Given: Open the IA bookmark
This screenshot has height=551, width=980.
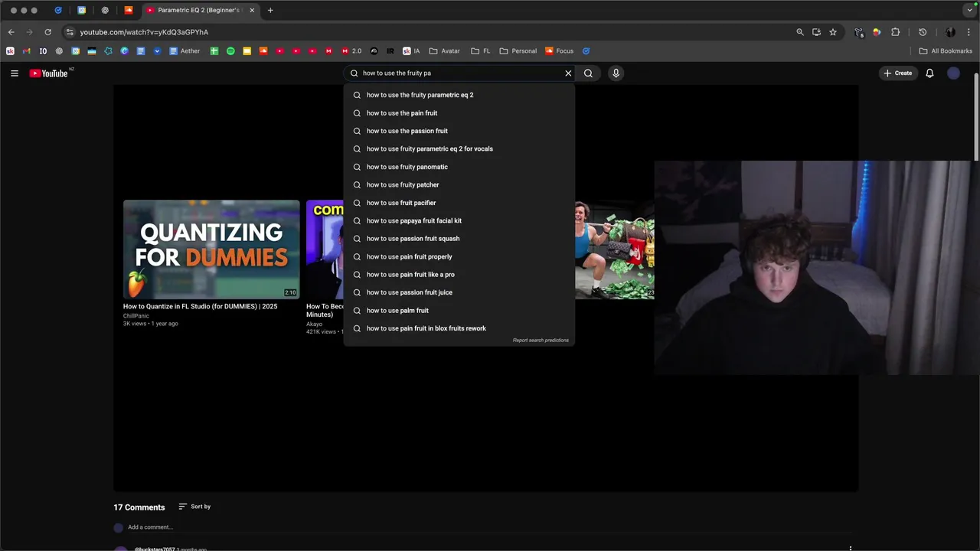Looking at the screenshot, I should (x=411, y=51).
